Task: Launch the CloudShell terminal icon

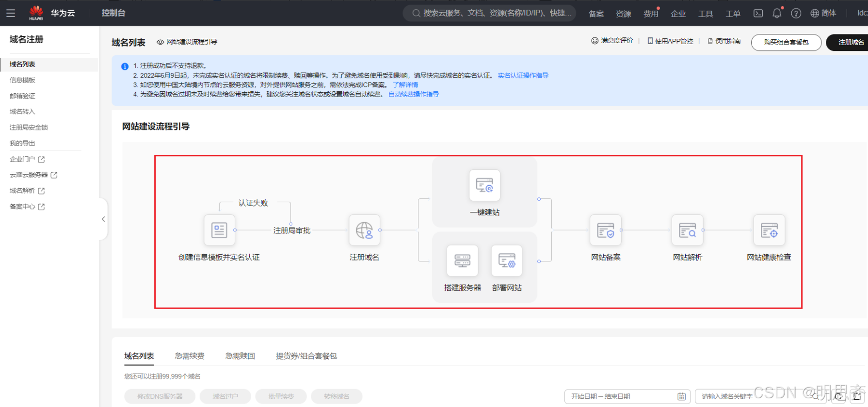Action: (758, 14)
